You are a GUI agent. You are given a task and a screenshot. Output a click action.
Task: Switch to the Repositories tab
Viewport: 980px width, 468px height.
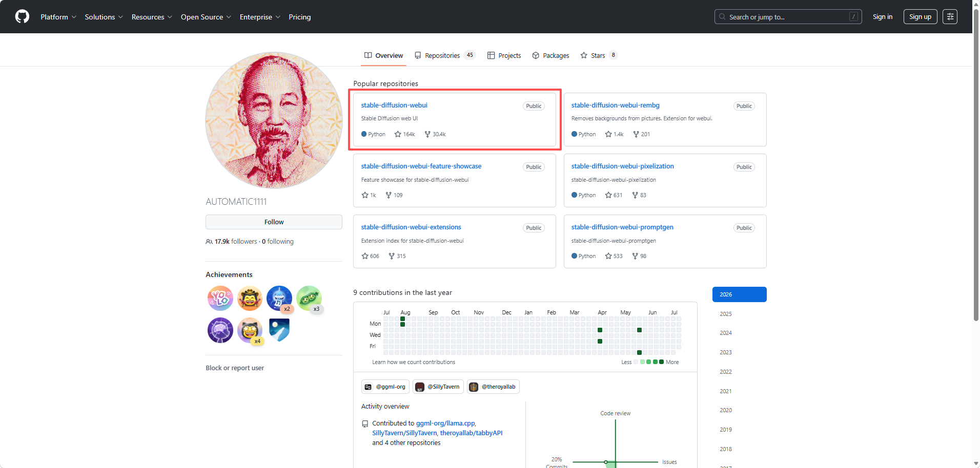pos(445,55)
